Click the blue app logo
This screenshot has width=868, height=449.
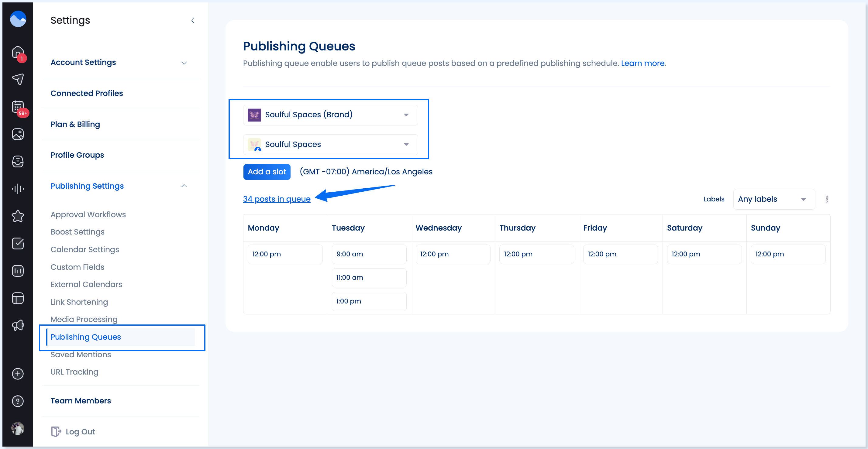18,19
